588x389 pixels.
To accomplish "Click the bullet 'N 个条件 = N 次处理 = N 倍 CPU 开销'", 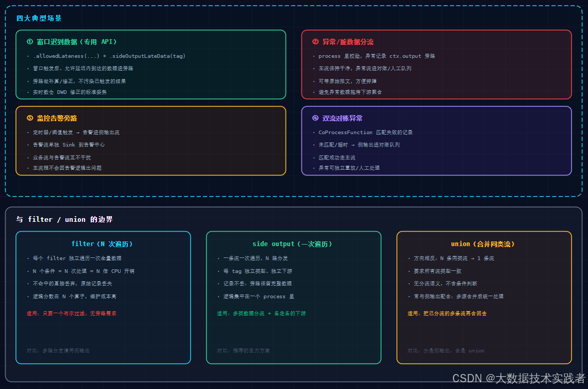I will click(x=83, y=271).
